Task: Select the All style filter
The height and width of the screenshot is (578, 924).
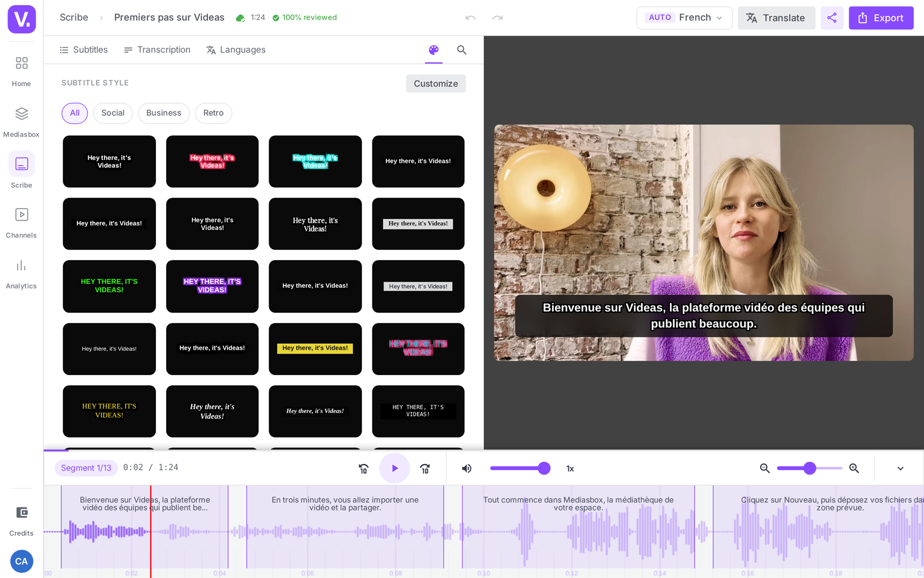Action: pos(74,113)
